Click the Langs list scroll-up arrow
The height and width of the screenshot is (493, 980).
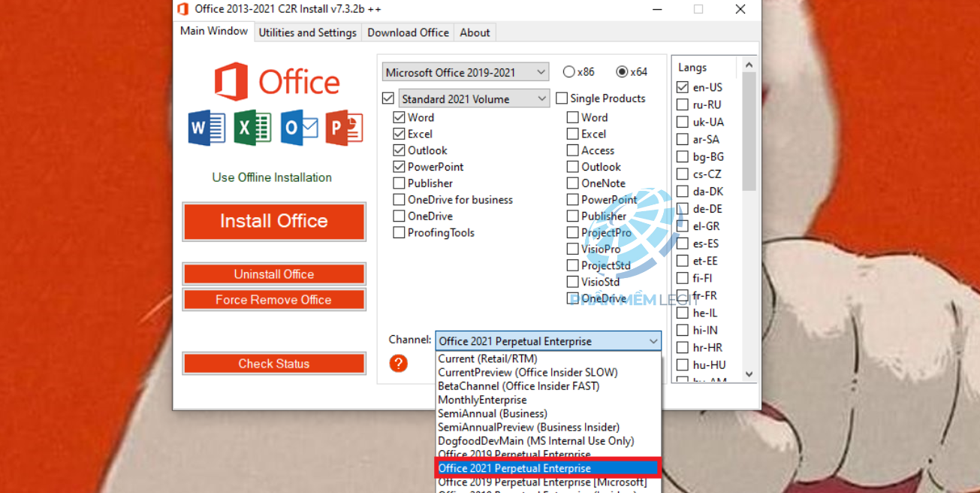click(x=749, y=66)
